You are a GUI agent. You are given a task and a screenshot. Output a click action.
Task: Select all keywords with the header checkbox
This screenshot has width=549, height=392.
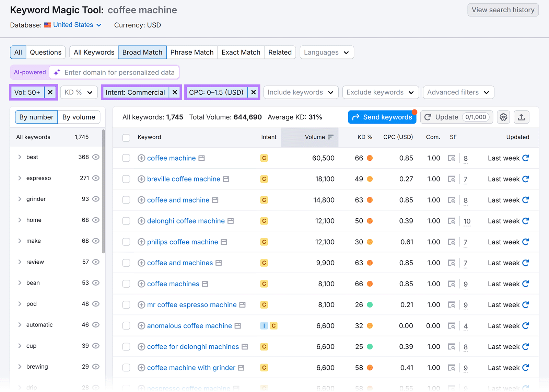pyautogui.click(x=126, y=137)
